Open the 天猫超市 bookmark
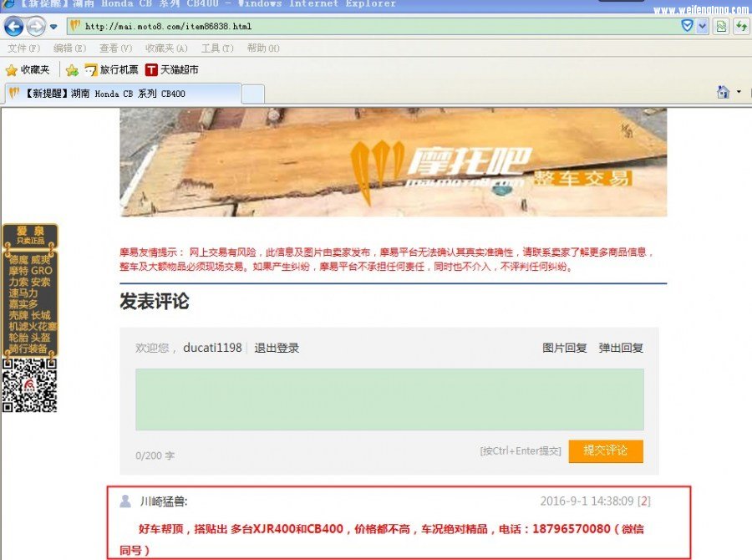The width and height of the screenshot is (752, 560). tap(172, 70)
